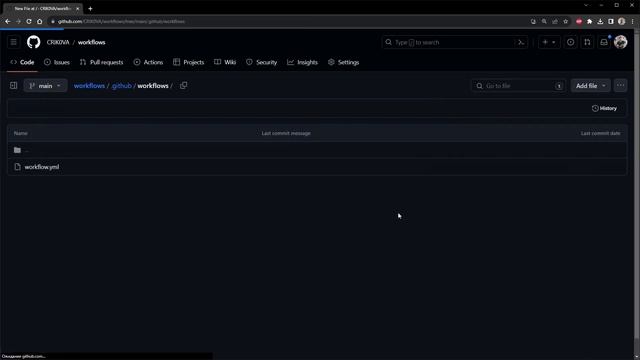640x360 pixels.
Task: Bookmark this page with the star icon
Action: point(565,21)
